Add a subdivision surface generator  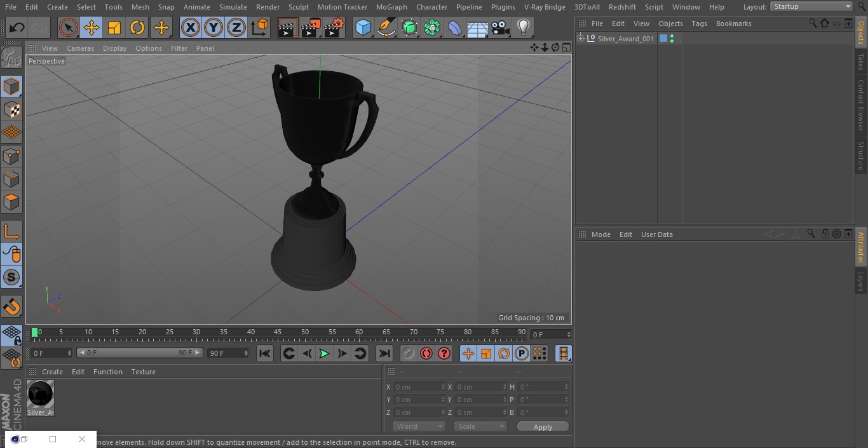(x=409, y=27)
